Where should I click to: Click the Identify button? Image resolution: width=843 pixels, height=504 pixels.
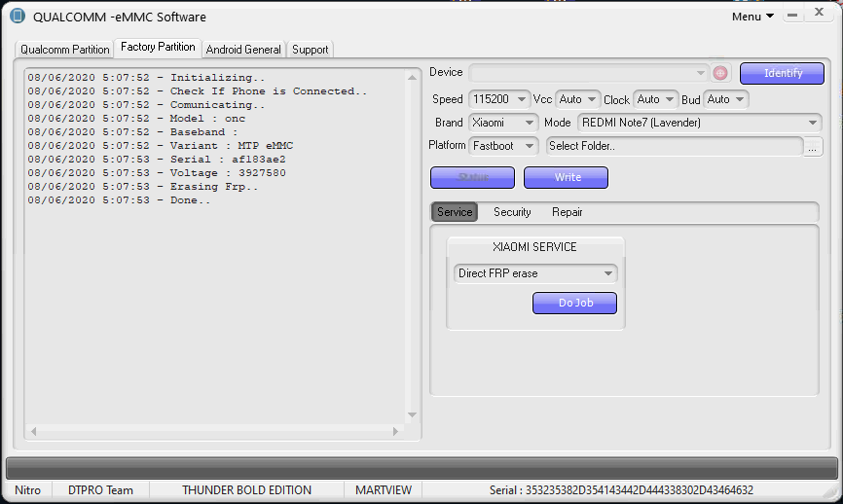coord(783,73)
